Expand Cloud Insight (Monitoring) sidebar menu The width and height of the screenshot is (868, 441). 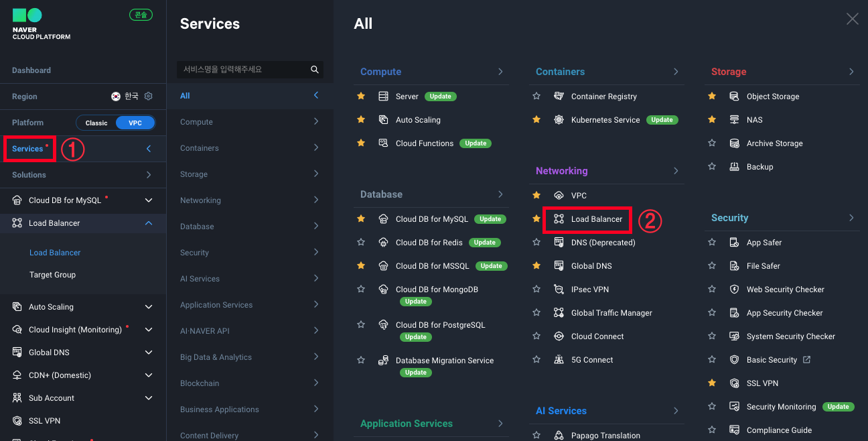pyautogui.click(x=149, y=330)
